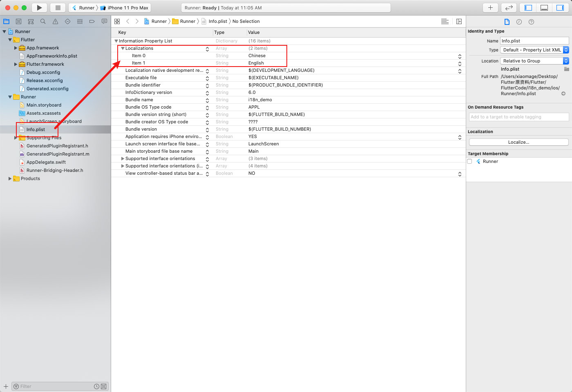Select Runner-Bridging-Header.h
The width and height of the screenshot is (572, 392).
(55, 170)
